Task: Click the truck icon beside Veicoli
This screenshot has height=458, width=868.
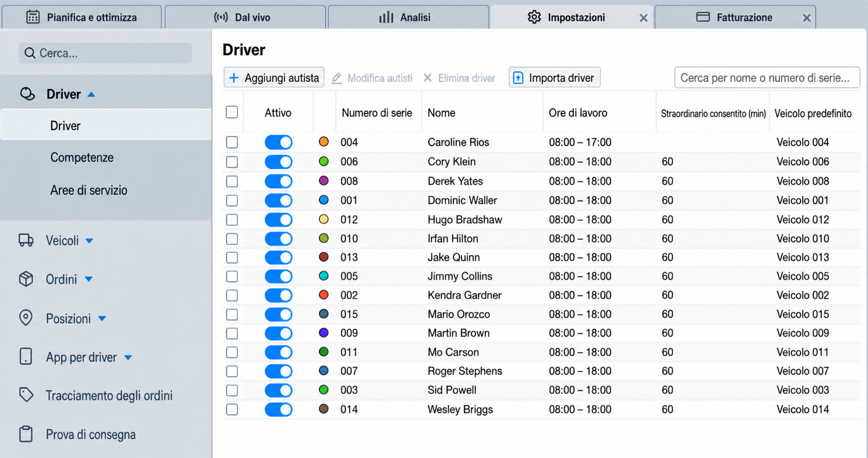Action: (x=26, y=240)
